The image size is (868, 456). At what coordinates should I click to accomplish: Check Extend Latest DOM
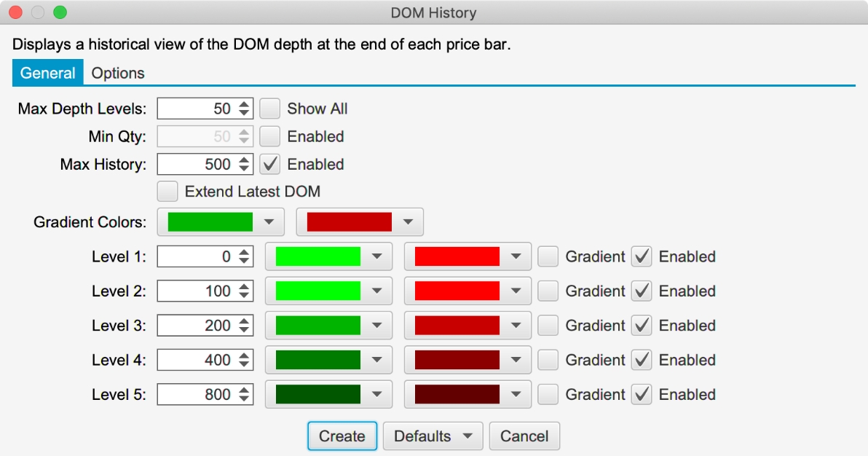coord(167,191)
